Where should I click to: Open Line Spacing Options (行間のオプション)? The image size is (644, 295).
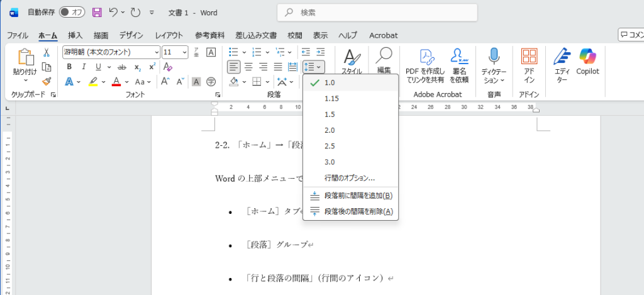pyautogui.click(x=349, y=178)
